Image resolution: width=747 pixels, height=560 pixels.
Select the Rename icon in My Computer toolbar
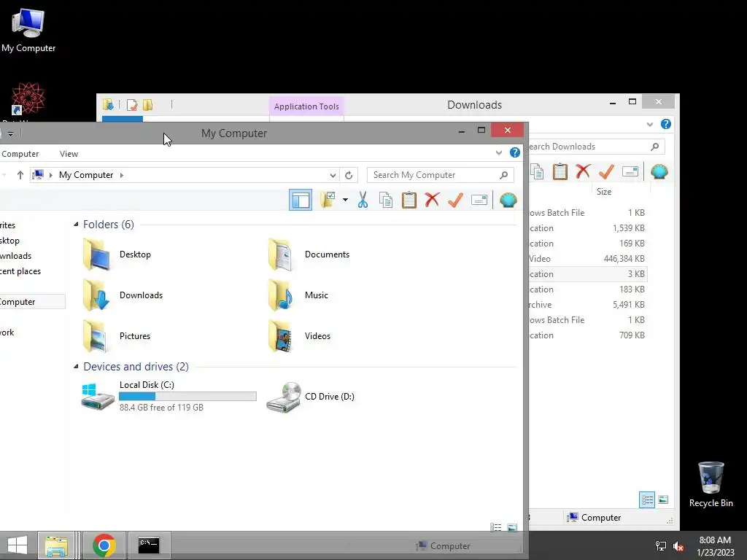coord(479,200)
